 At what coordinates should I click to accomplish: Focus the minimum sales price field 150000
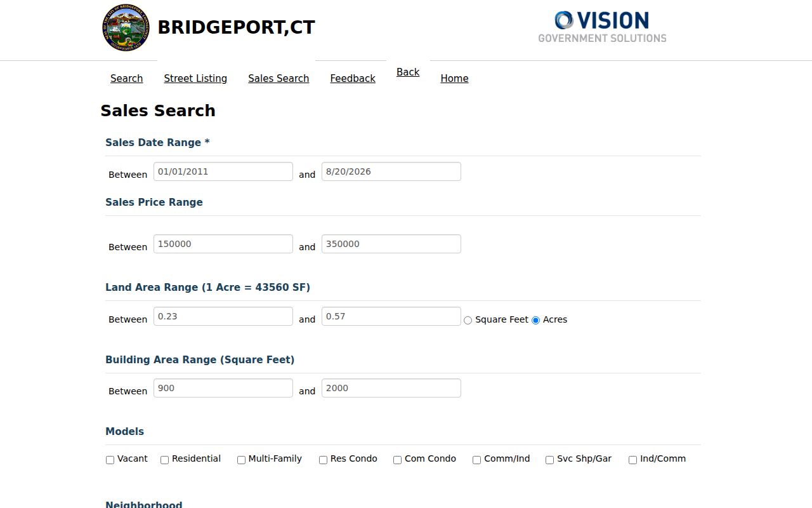point(223,244)
